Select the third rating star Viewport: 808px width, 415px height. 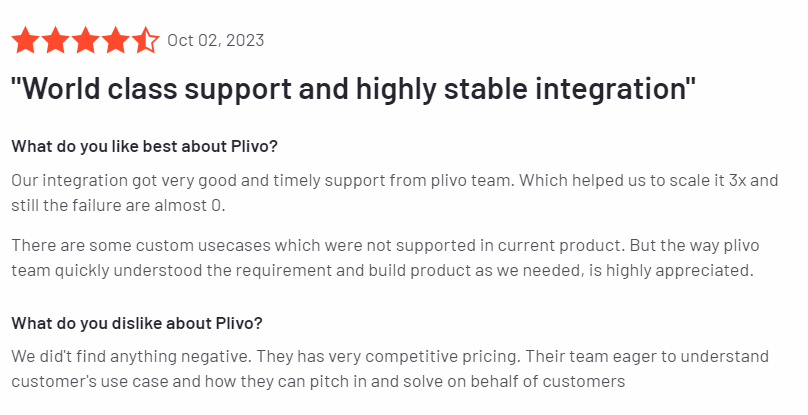[x=86, y=41]
